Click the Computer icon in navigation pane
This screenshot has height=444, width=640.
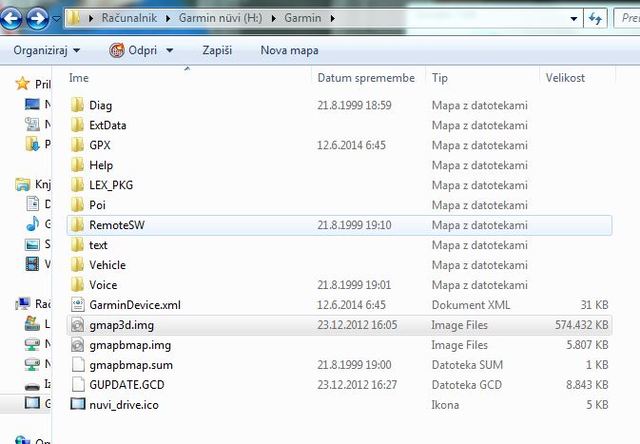[23, 304]
